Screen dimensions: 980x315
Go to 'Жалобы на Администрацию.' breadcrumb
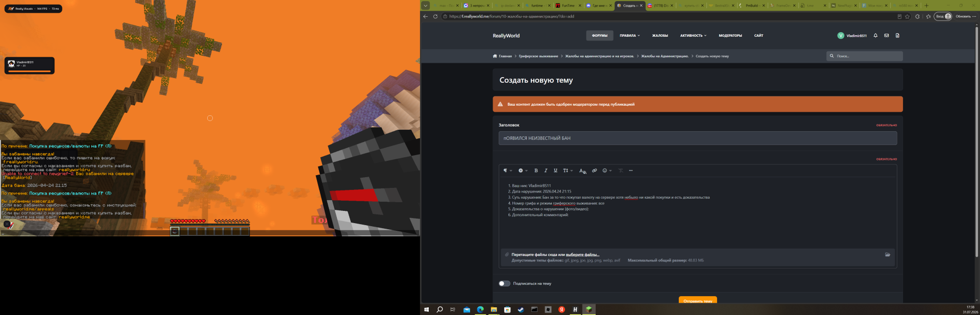click(x=665, y=56)
